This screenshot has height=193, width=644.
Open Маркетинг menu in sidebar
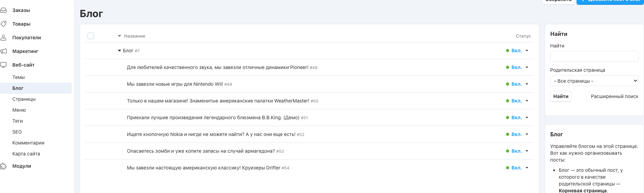tap(25, 51)
